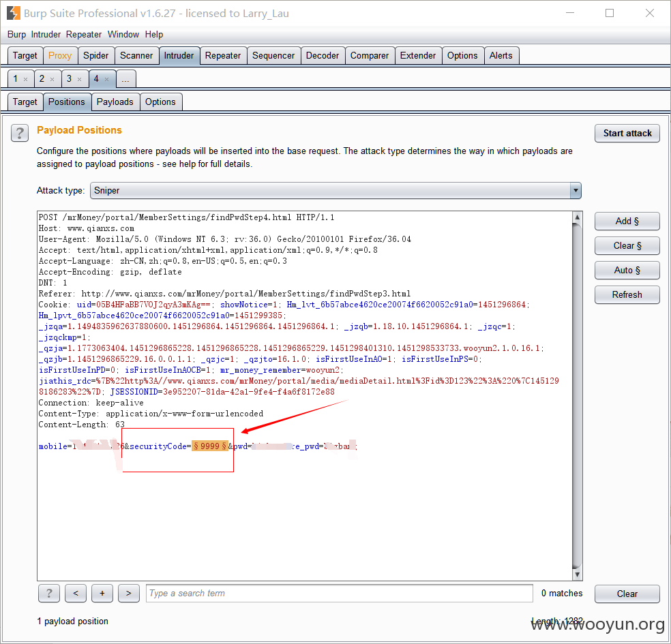Switch to the Decoder tab
671x644 pixels.
pos(323,56)
